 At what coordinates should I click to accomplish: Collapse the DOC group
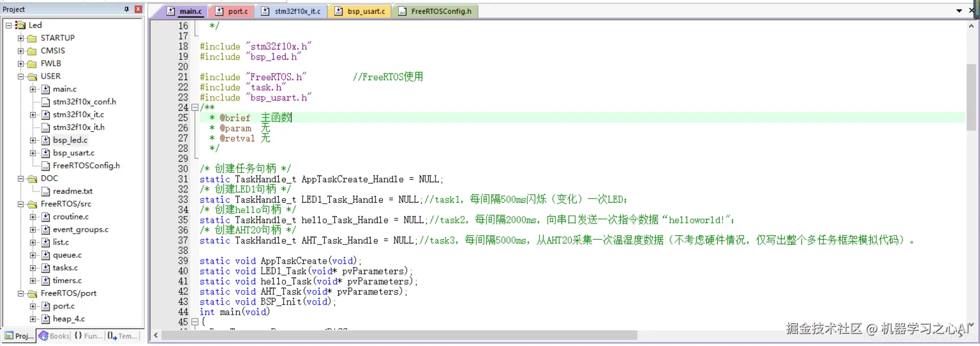(20, 178)
